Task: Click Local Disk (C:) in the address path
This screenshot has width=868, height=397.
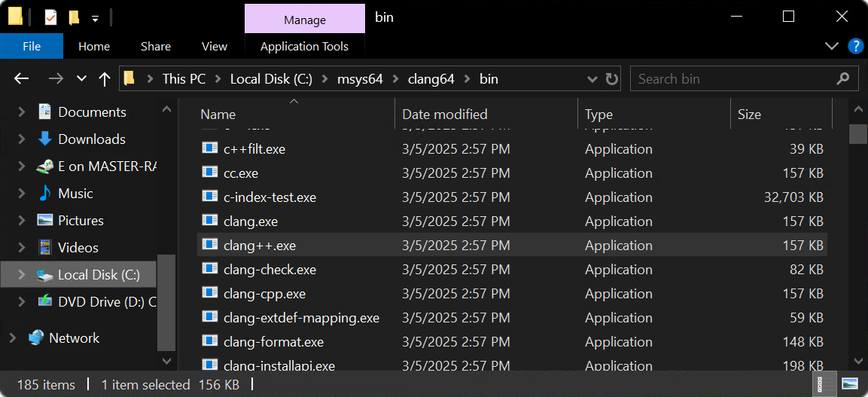Action: (x=271, y=79)
